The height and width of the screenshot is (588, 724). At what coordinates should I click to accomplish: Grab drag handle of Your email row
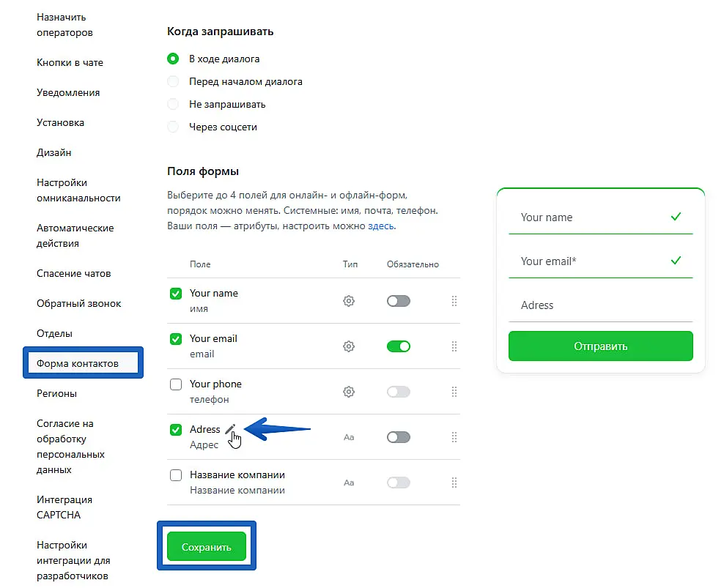[454, 346]
